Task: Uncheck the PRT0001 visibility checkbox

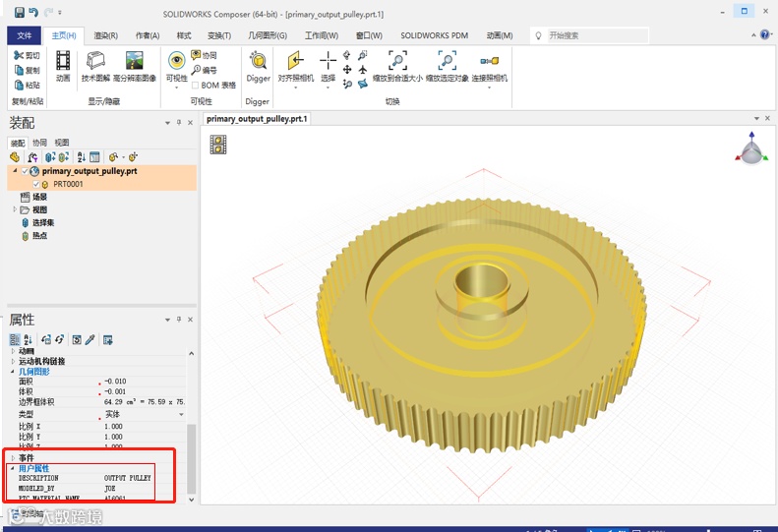Action: [x=36, y=184]
